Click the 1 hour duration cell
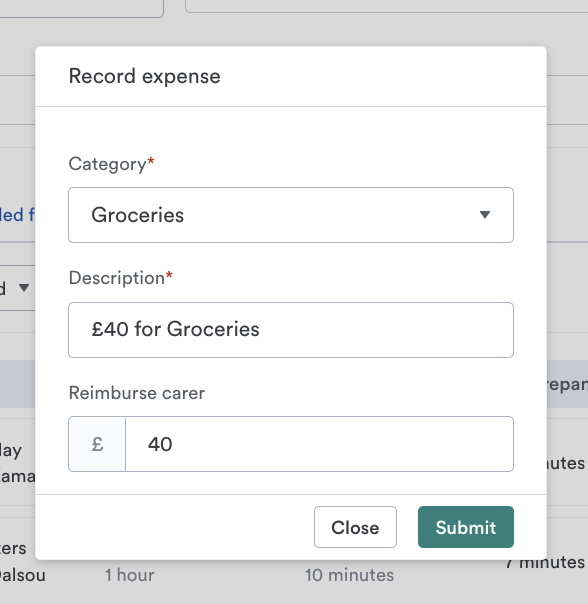The width and height of the screenshot is (588, 604). pos(129,575)
